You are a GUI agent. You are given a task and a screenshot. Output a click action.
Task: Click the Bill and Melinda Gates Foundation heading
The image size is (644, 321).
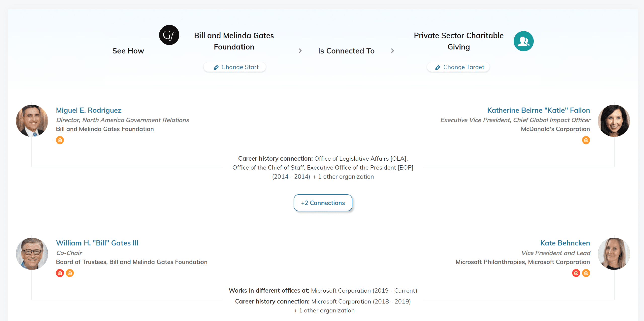point(234,41)
